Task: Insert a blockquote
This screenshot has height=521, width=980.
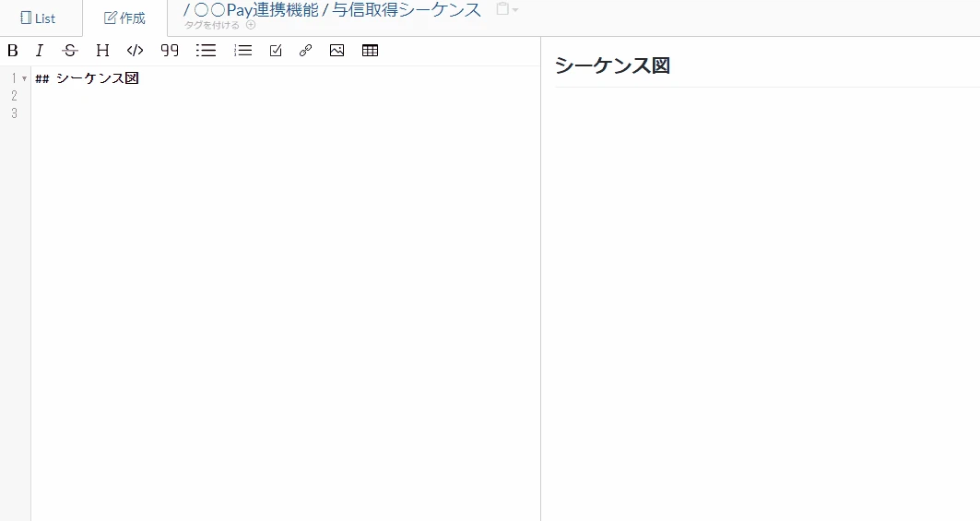Action: [170, 51]
